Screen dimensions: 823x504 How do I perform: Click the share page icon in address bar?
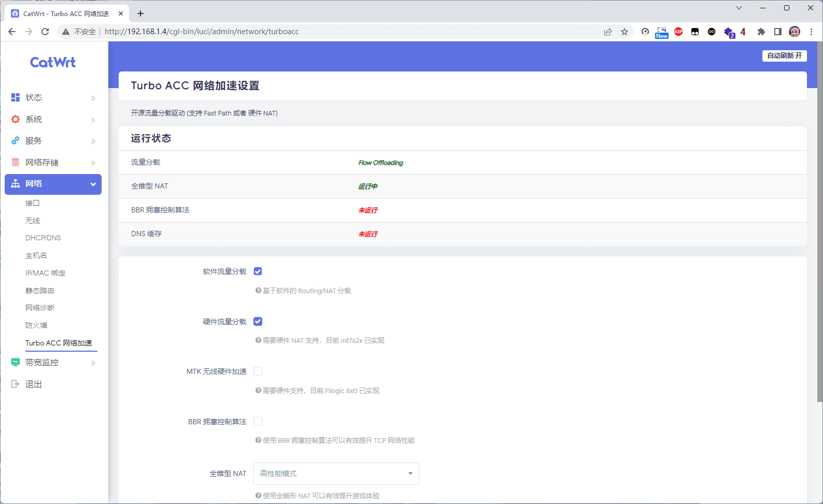coord(608,32)
